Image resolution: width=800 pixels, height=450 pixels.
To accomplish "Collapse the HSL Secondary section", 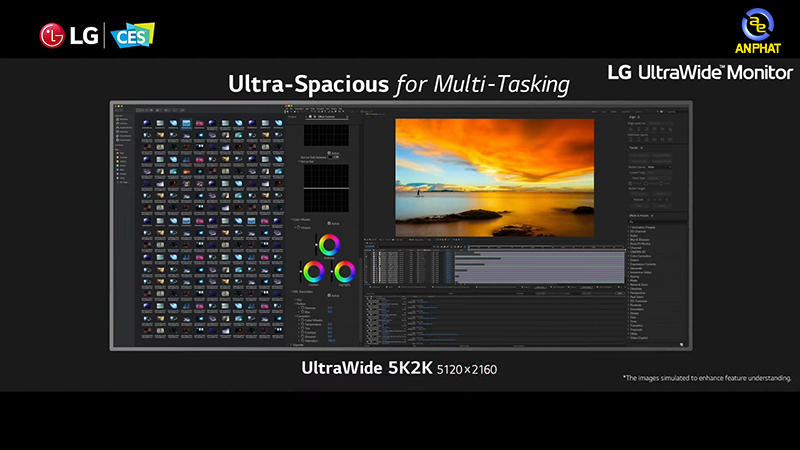I will click(291, 292).
